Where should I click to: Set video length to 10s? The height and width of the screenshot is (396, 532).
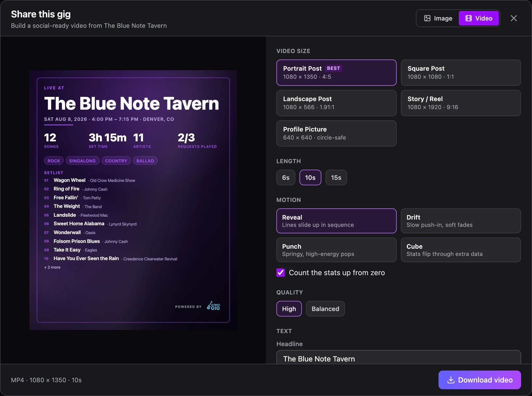310,177
